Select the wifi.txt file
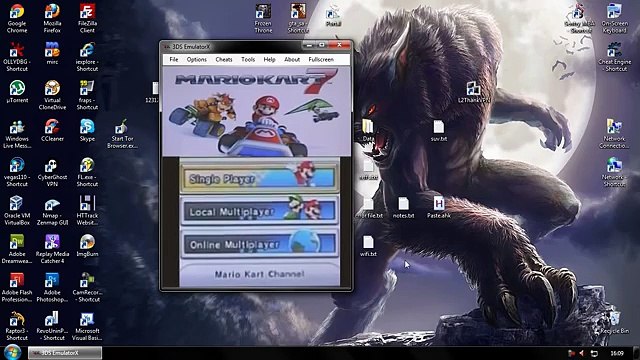This screenshot has height=360, width=640. (368, 246)
